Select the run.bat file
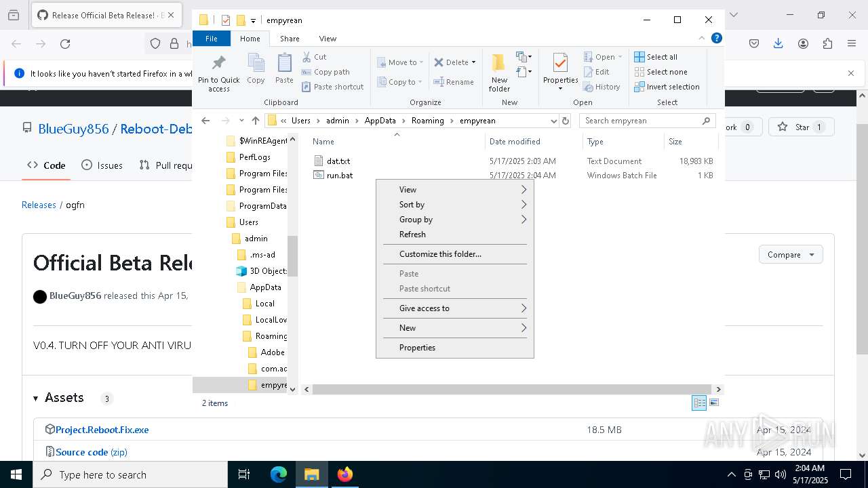 coord(339,176)
